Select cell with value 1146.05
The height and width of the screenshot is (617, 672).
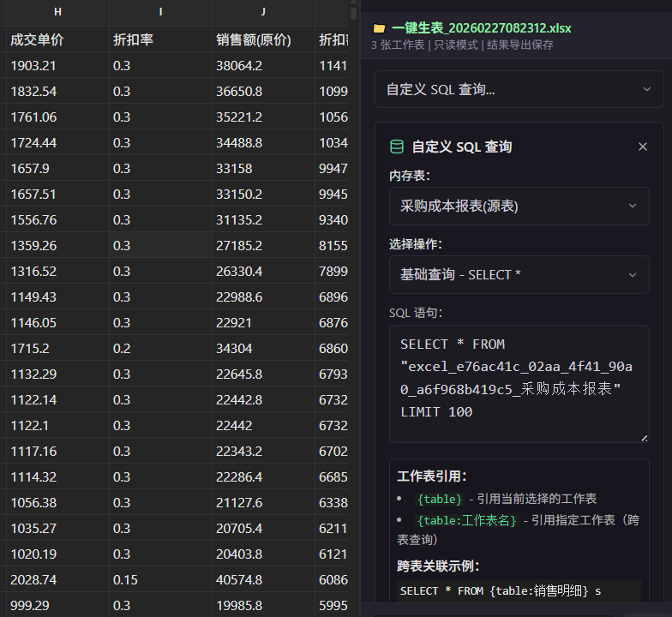[58, 322]
